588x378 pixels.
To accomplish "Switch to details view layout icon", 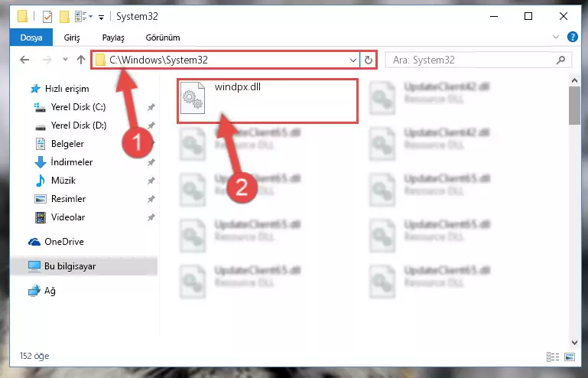I will pyautogui.click(x=553, y=357).
